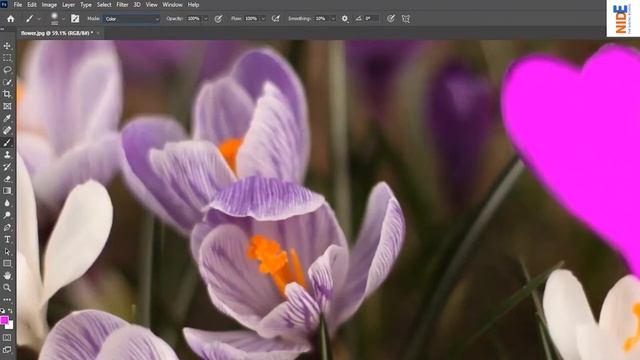640x360 pixels.
Task: Open the 3D menu
Action: point(137,5)
